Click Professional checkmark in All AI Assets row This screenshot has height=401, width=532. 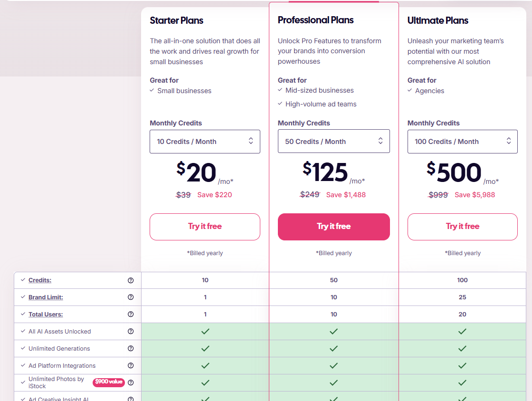coord(334,332)
